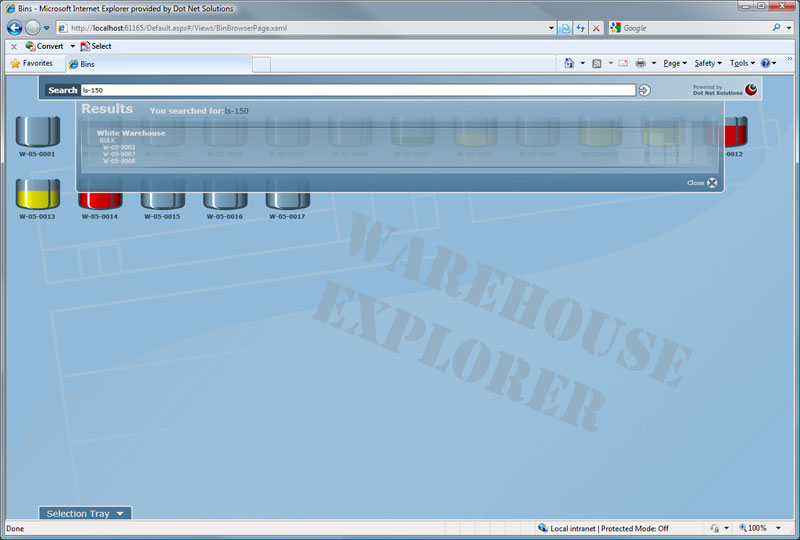
Task: Click the browser address bar URL
Action: pos(179,28)
